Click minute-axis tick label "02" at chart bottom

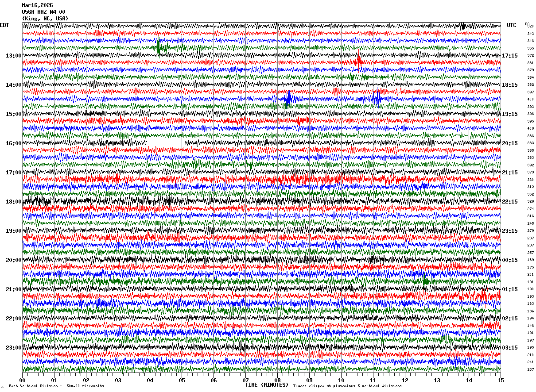(x=86, y=380)
